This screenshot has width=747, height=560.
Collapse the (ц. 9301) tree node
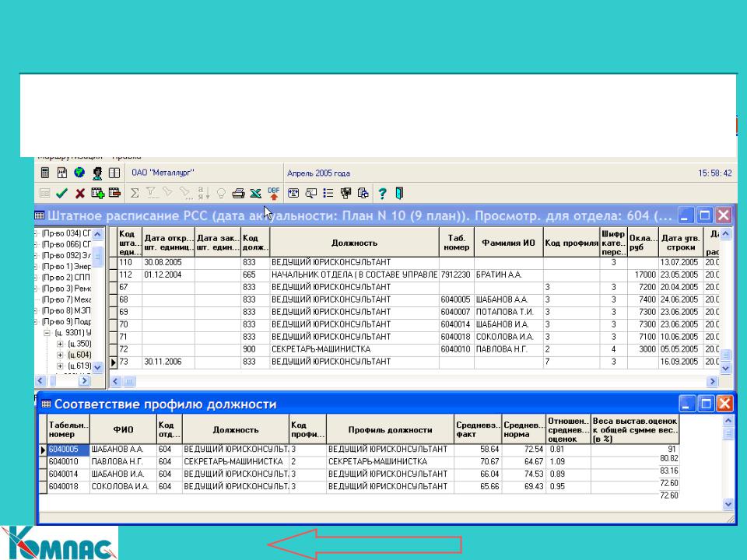click(47, 333)
